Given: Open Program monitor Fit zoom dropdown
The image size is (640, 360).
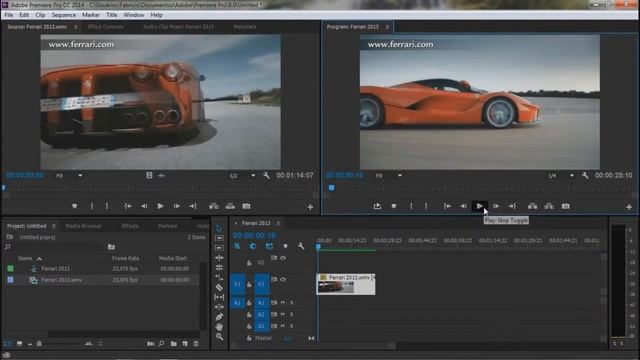Looking at the screenshot, I should pyautogui.click(x=389, y=176).
